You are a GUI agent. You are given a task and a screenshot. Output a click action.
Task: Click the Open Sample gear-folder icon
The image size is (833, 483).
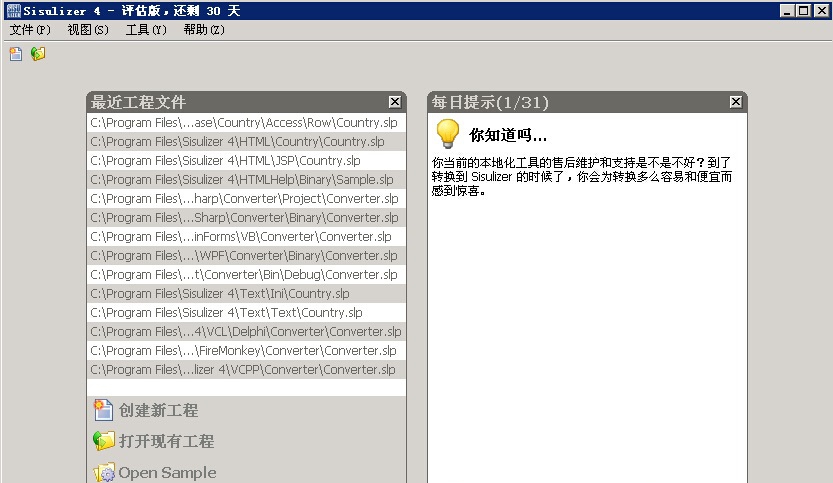tap(104, 472)
